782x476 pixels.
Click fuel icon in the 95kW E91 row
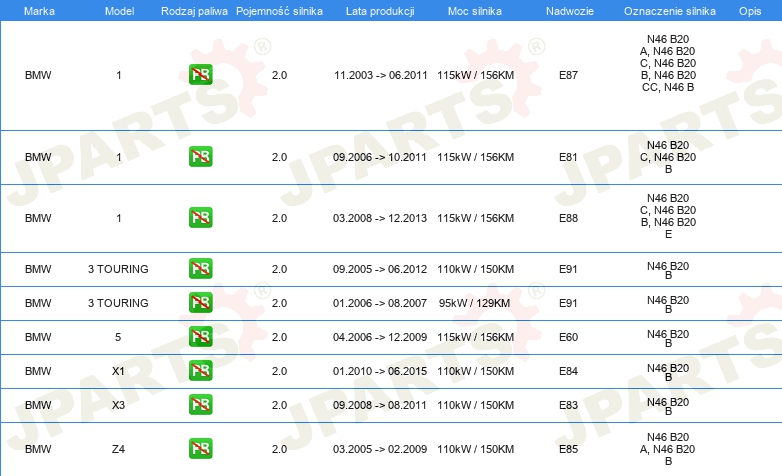200,302
